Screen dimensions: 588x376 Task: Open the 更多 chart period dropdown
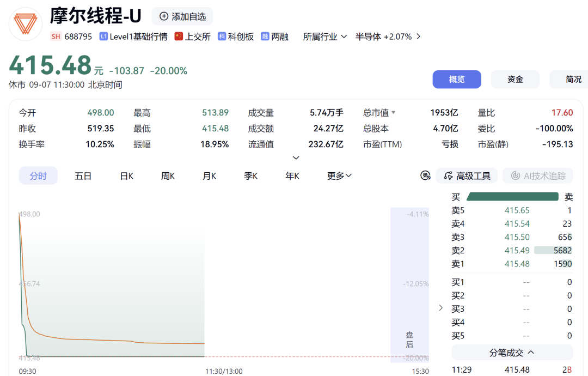tap(339, 176)
